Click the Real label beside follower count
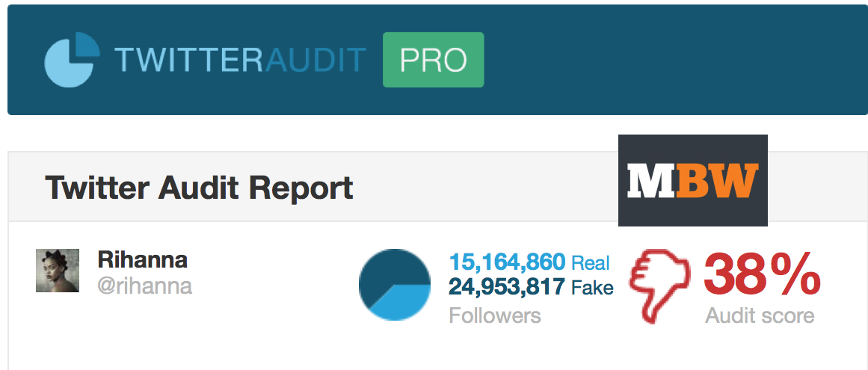Image resolution: width=868 pixels, height=370 pixels. [590, 262]
